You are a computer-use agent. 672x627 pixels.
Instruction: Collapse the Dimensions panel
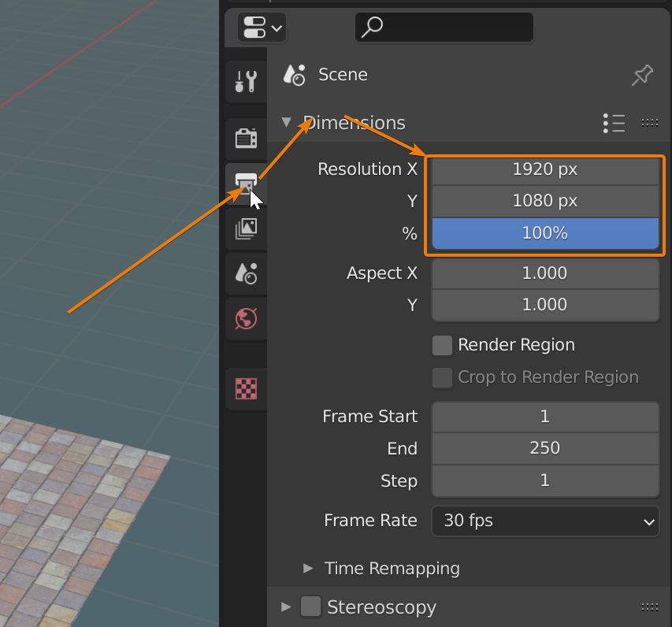point(286,123)
